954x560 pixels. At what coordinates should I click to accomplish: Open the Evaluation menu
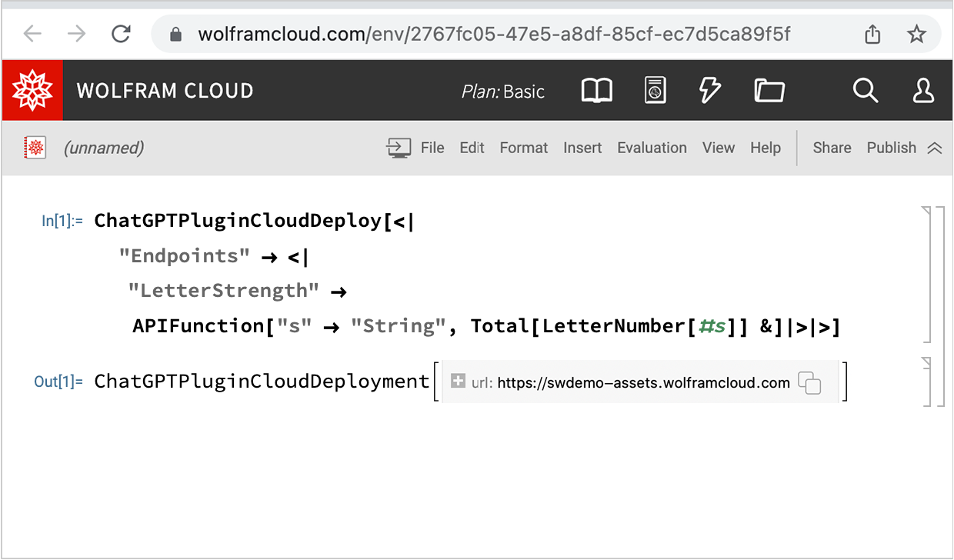tap(652, 148)
